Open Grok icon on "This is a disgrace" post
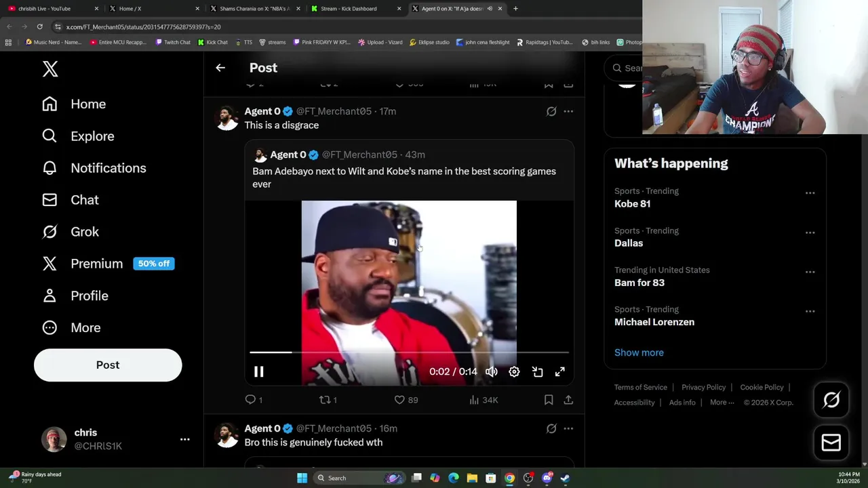 pos(551,111)
